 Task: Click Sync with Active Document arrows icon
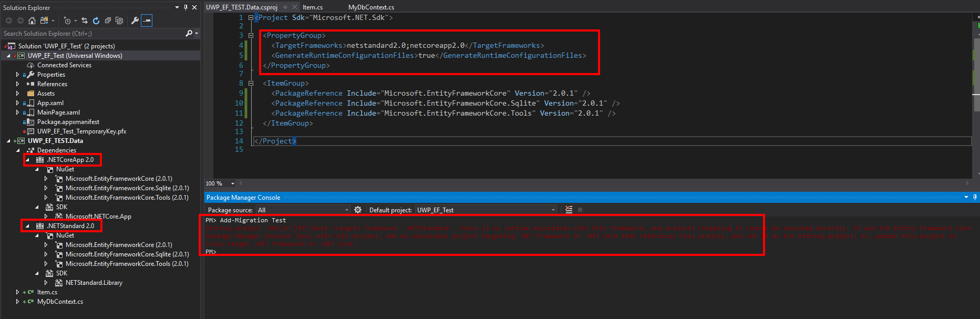click(x=85, y=20)
